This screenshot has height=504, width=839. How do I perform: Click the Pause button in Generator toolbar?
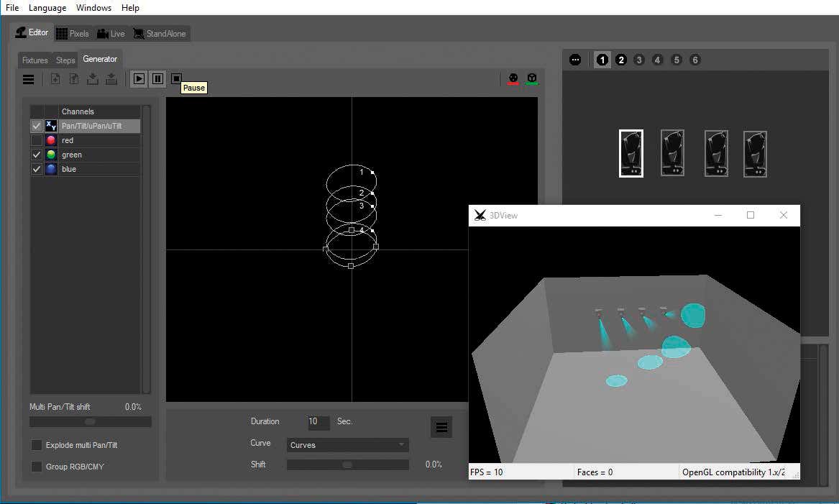tap(158, 78)
